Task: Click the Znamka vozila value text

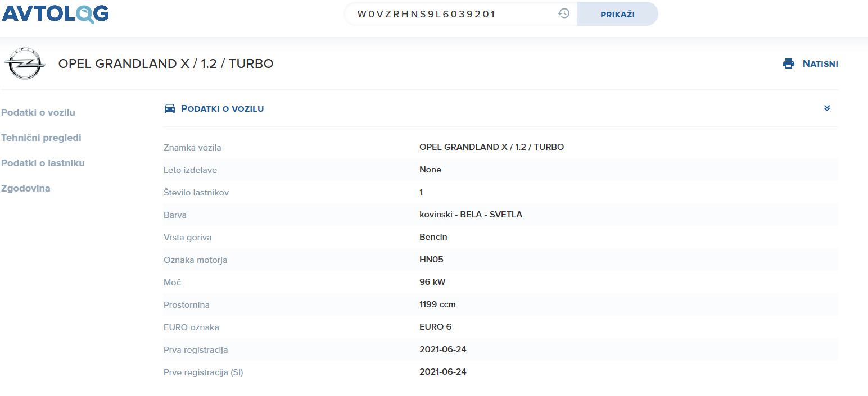Action: (x=491, y=147)
